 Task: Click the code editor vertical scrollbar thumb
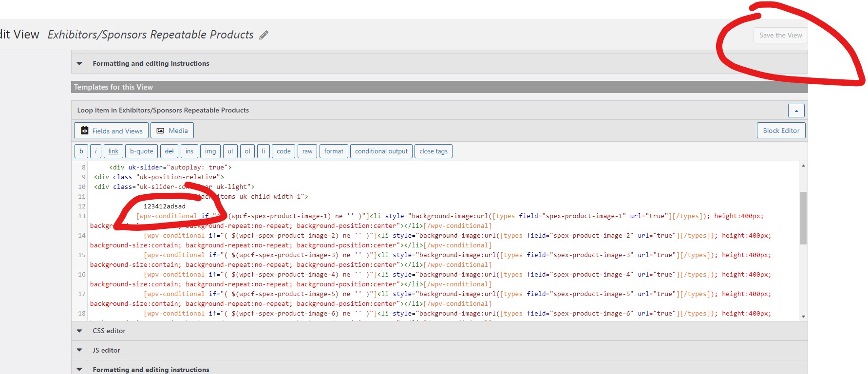(x=803, y=218)
